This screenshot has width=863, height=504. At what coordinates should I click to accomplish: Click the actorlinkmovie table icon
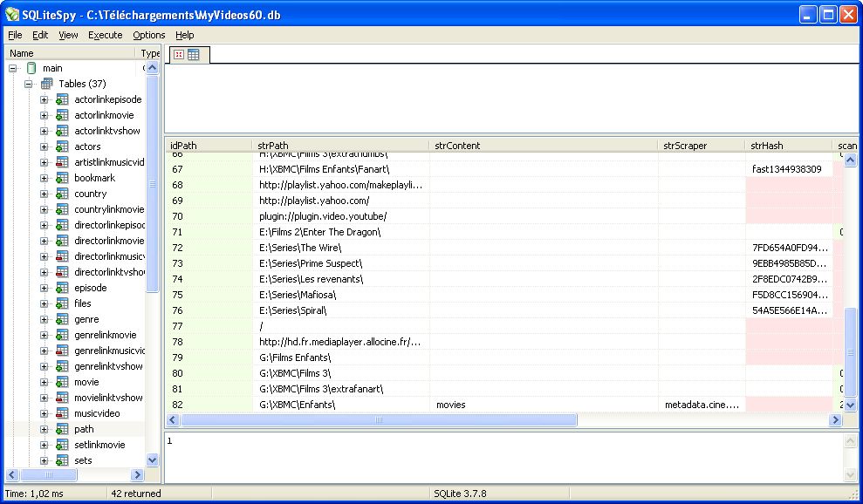[x=62, y=115]
